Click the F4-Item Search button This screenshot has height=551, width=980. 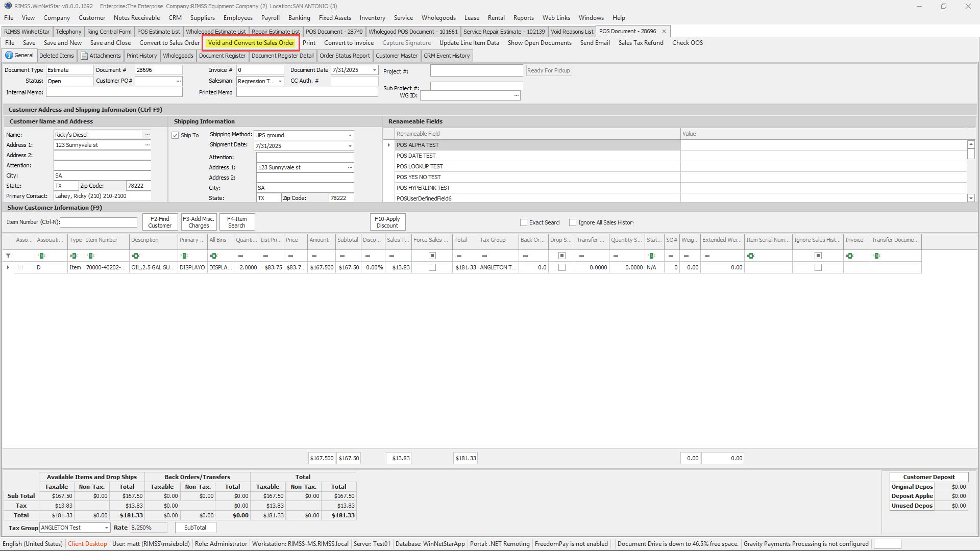pyautogui.click(x=237, y=222)
